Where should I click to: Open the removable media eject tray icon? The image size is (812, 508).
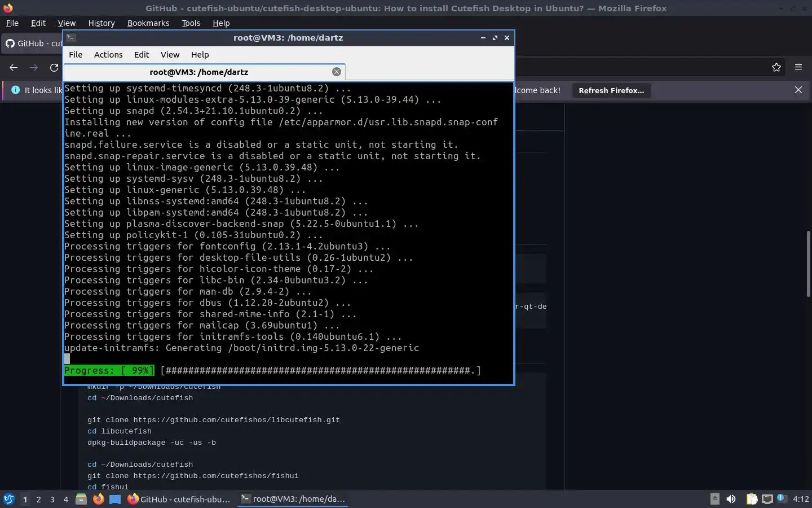click(714, 498)
